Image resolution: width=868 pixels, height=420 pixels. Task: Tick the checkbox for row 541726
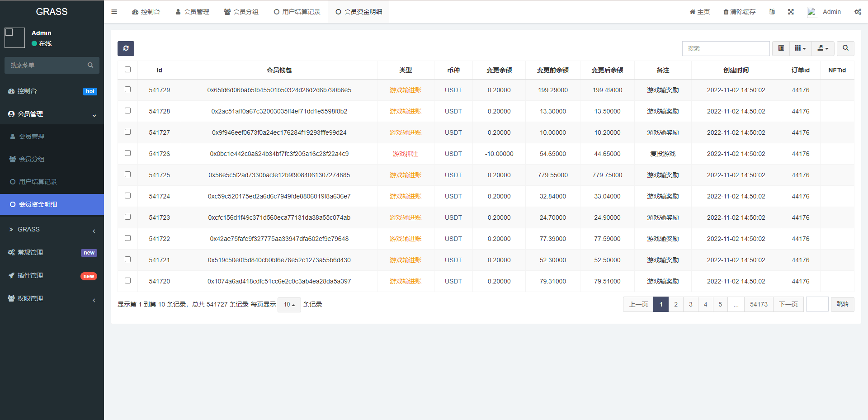127,153
